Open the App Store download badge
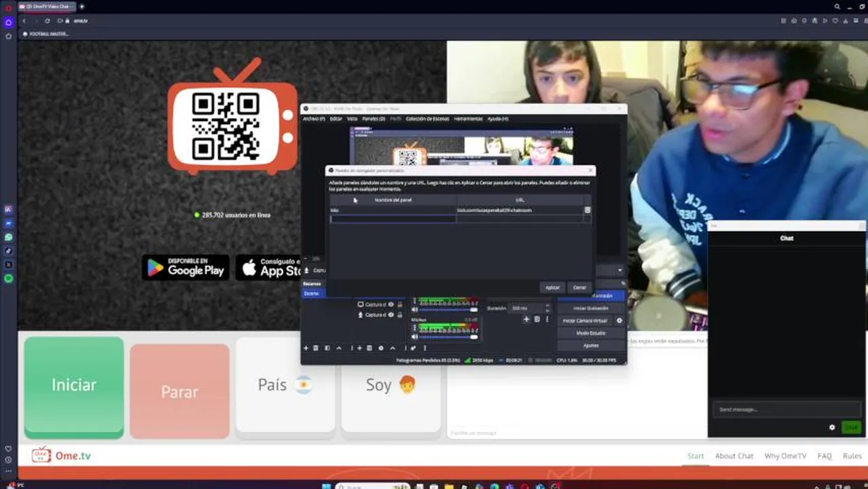 point(268,267)
